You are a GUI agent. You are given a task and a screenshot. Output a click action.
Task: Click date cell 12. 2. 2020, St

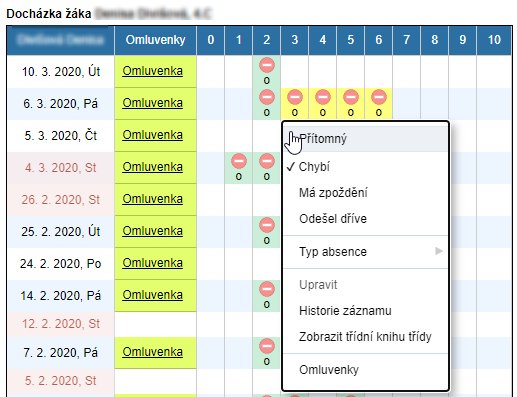(x=61, y=324)
